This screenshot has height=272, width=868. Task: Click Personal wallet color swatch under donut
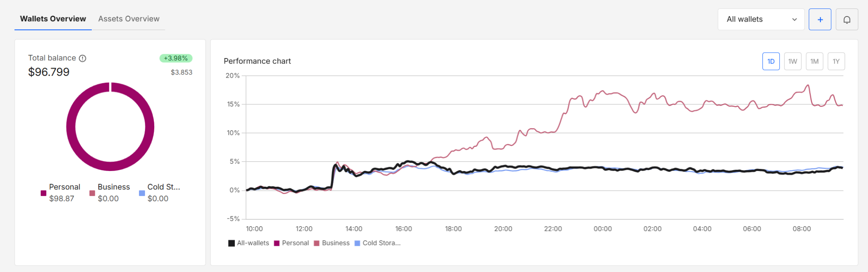(43, 193)
